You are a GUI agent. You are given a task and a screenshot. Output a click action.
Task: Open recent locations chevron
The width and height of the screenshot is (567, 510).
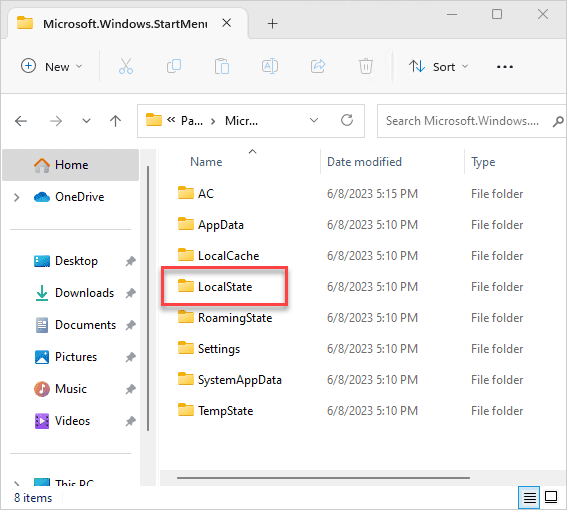[86, 121]
